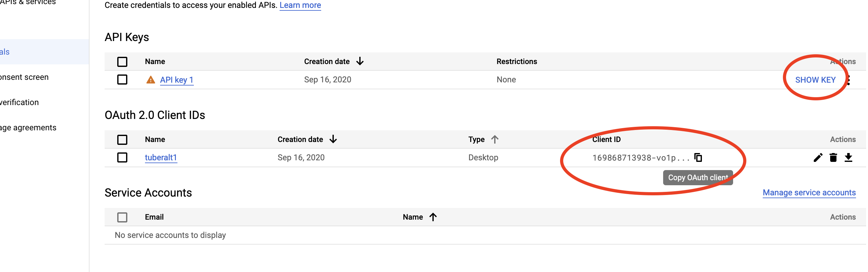Edit the tuberalt1 OAuth client
The width and height of the screenshot is (868, 272).
tap(818, 157)
